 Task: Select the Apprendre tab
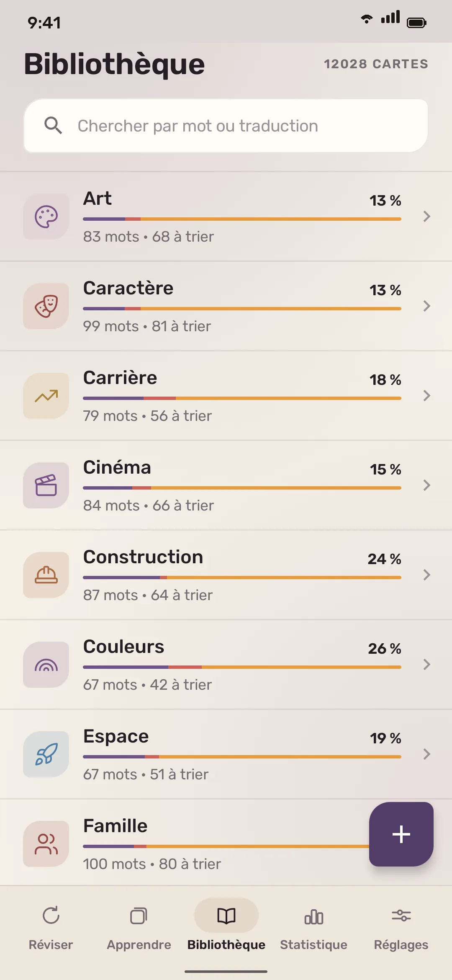[139, 926]
